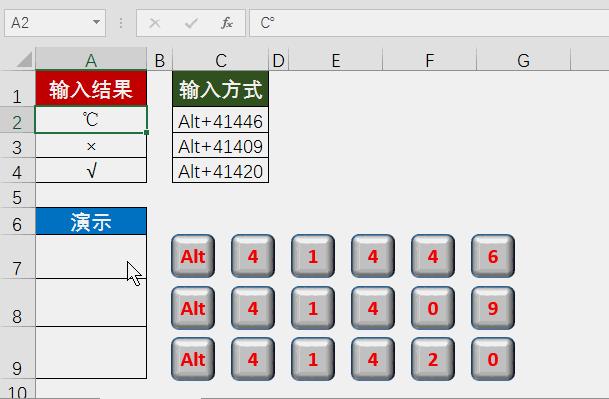This screenshot has height=399, width=609.
Task: Select the cell reading Alt+41409
Action: point(221,146)
